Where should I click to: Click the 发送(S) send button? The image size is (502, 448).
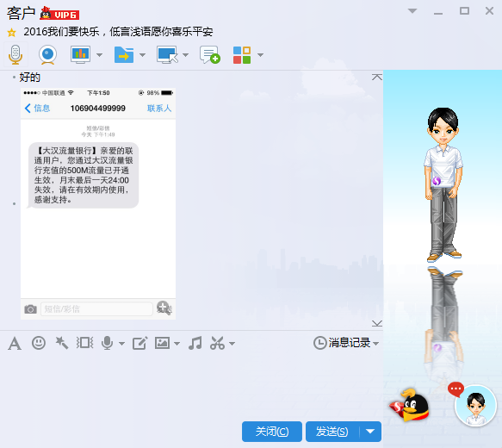pos(332,432)
